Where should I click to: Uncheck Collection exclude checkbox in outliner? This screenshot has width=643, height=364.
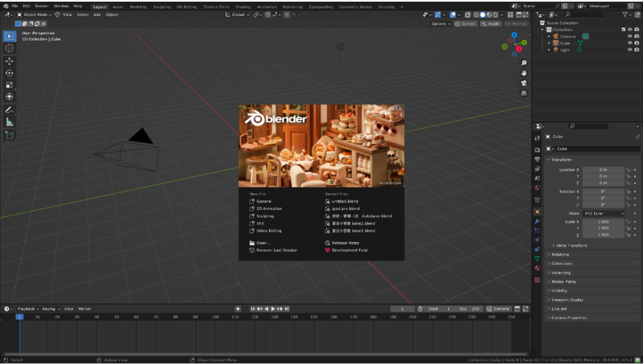click(x=624, y=30)
